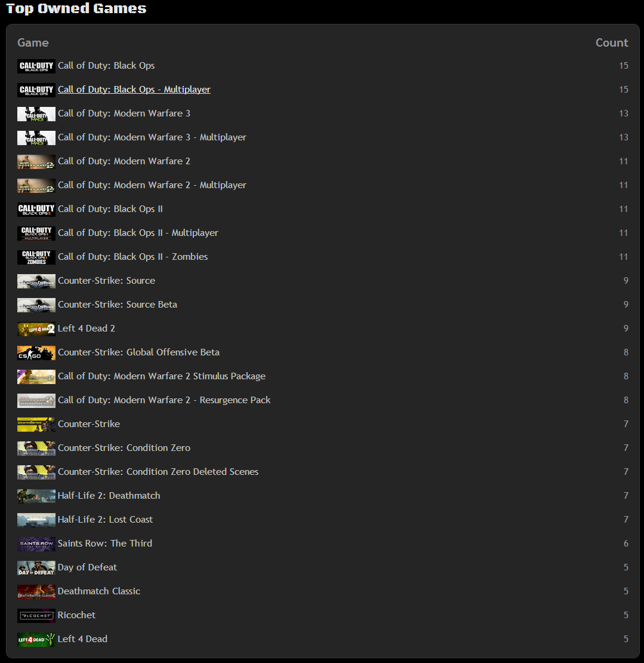Click the Black Ops II - Multiplayer icon
The image size is (644, 663).
[x=36, y=234]
